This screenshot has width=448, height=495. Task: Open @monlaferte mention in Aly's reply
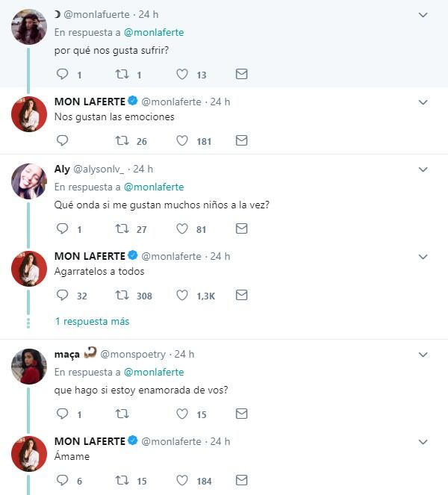154,187
